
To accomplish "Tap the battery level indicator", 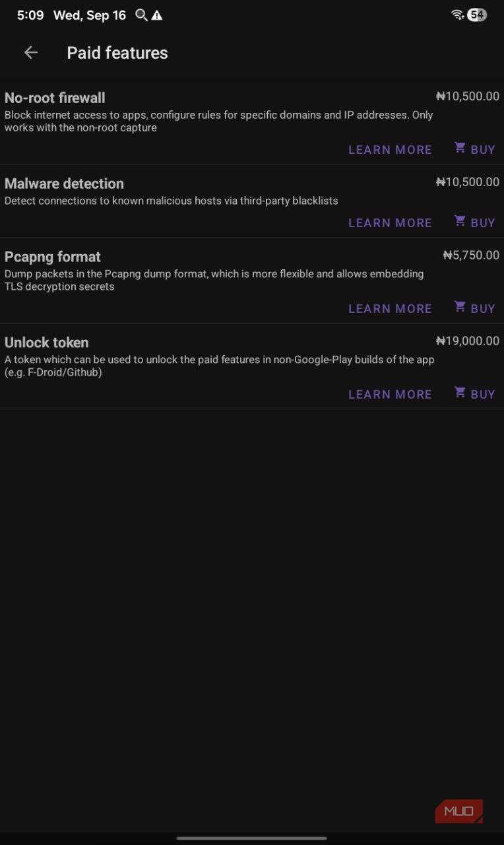I will [477, 15].
